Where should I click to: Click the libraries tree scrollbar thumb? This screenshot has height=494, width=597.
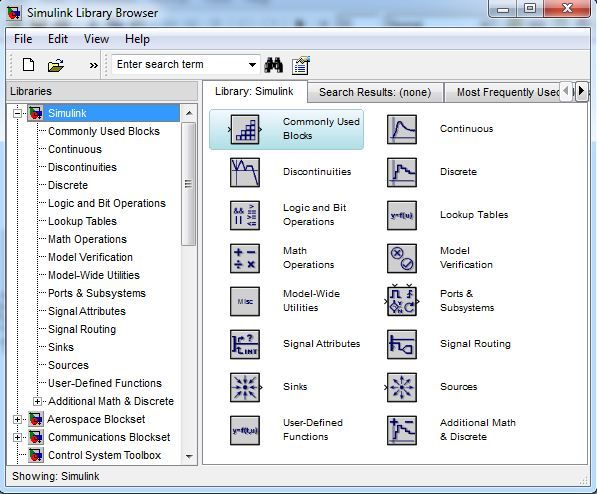(188, 184)
